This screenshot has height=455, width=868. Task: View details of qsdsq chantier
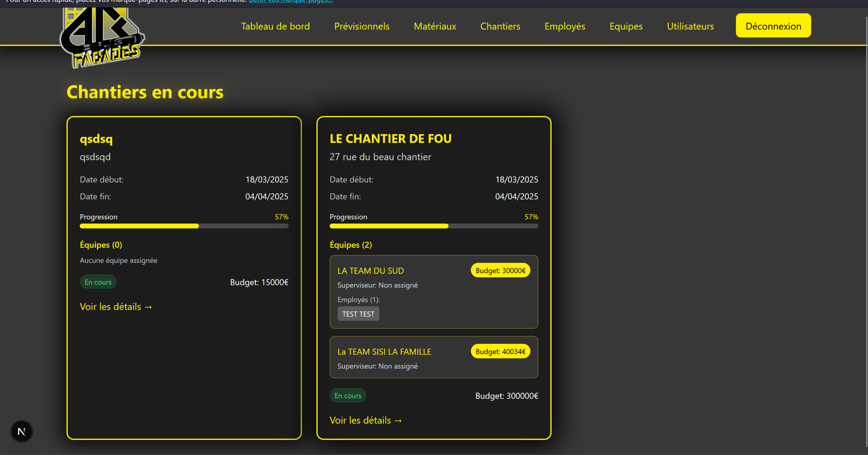116,306
